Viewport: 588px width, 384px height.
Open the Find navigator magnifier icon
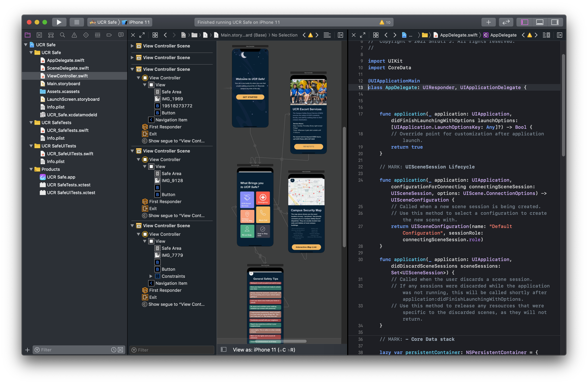(x=62, y=35)
